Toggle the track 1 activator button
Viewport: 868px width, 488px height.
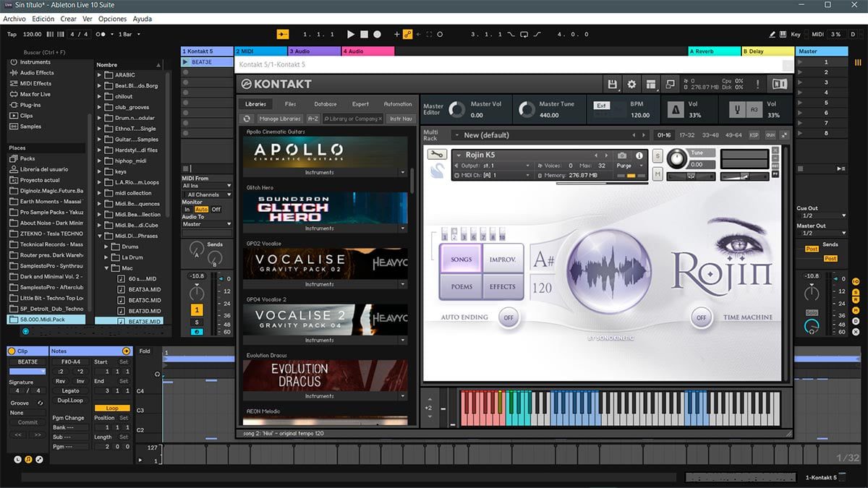click(x=197, y=310)
